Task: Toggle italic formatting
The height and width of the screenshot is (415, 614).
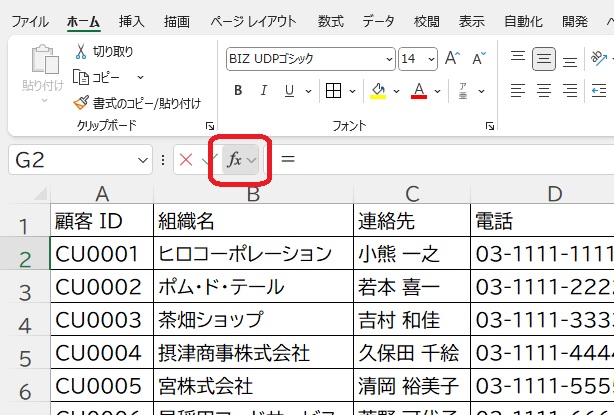Action: click(x=265, y=92)
